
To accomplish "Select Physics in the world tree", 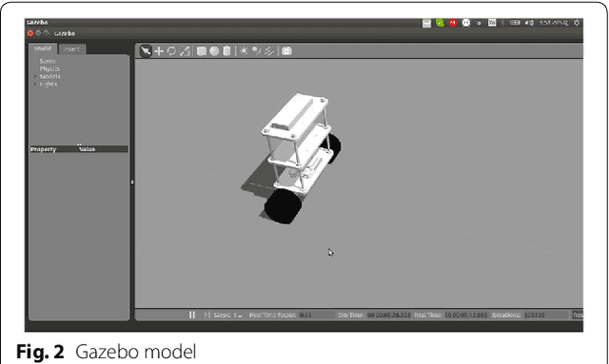I will coord(49,68).
